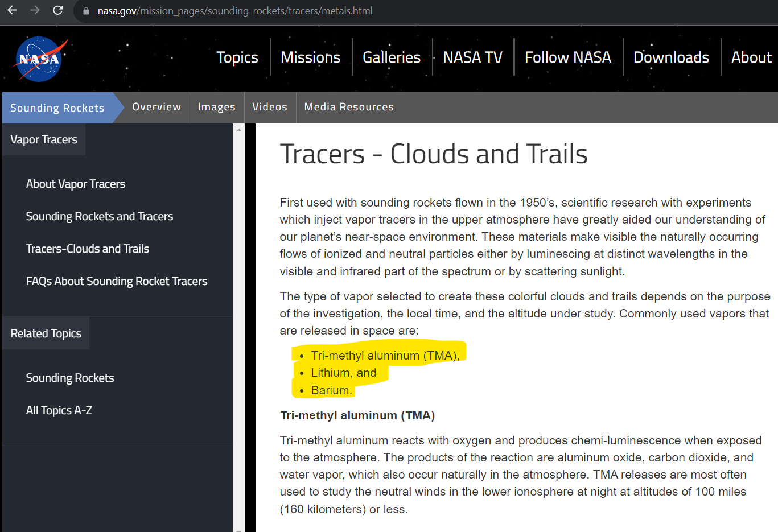Click the Tracers - Clouds and Trails page title
778x532 pixels.
434,154
